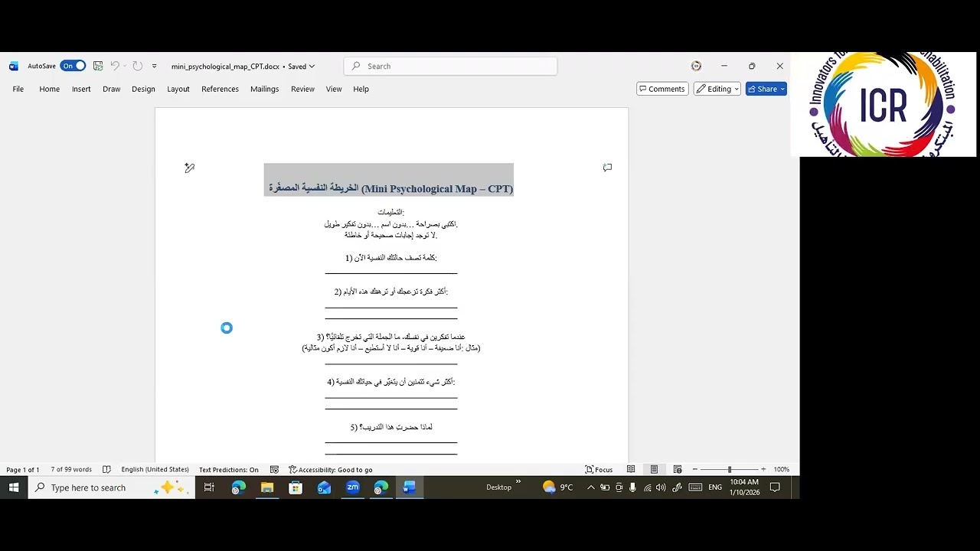Undo the last action
The width and height of the screenshot is (980, 551).
point(114,66)
